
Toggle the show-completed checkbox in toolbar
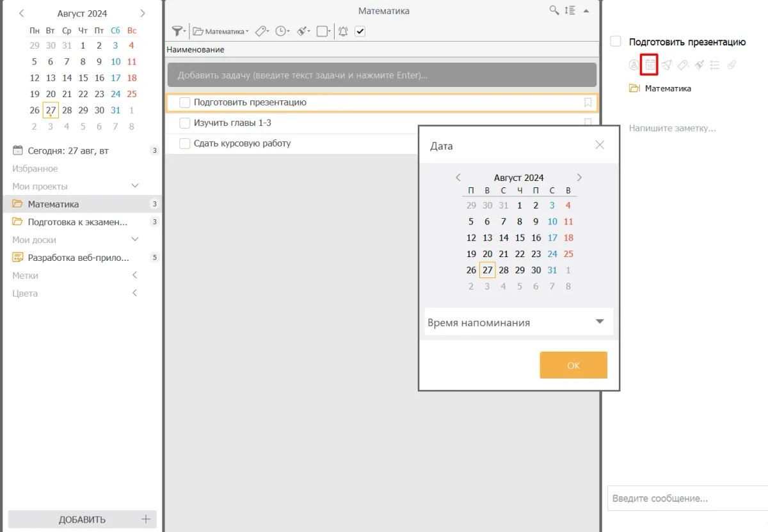point(360,31)
